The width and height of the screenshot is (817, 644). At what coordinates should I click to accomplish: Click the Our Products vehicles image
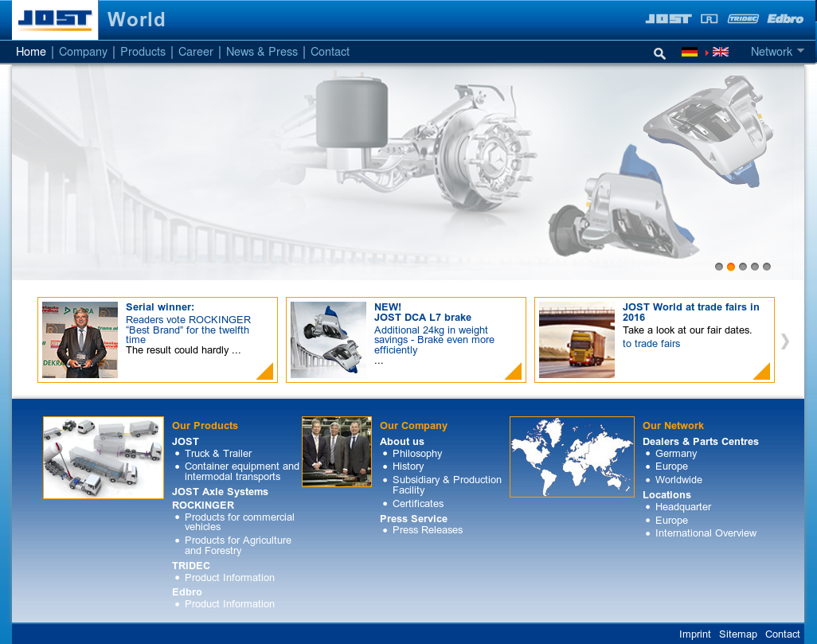click(x=104, y=458)
